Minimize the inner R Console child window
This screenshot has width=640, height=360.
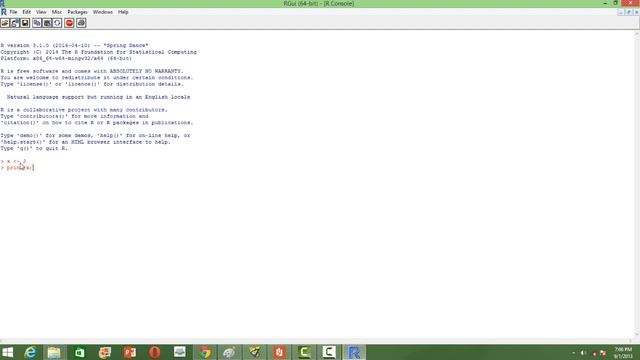[621, 13]
